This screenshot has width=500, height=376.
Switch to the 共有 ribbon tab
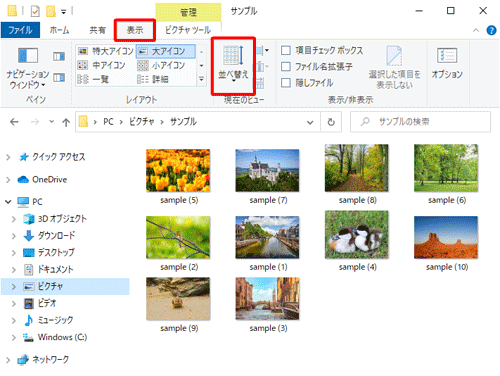97,30
